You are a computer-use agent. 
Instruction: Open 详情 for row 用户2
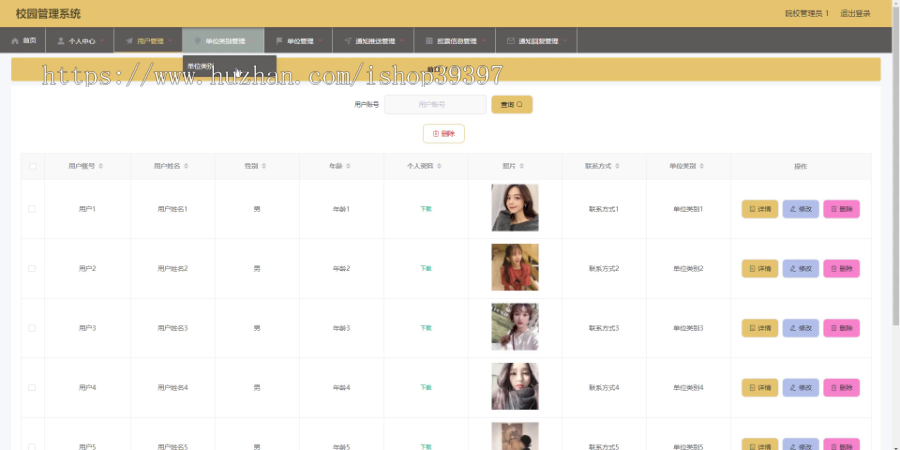[x=760, y=269]
